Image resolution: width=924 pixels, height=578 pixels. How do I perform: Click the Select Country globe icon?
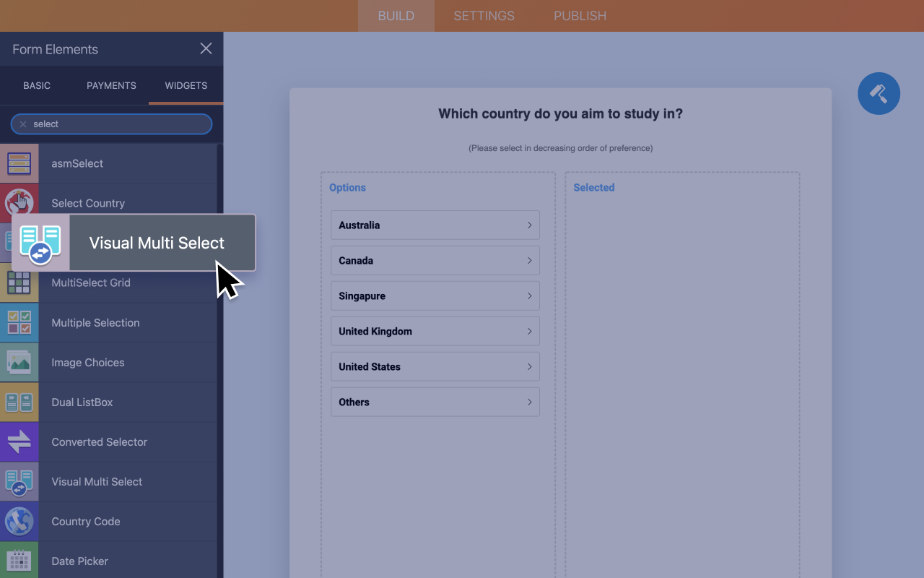pos(18,203)
